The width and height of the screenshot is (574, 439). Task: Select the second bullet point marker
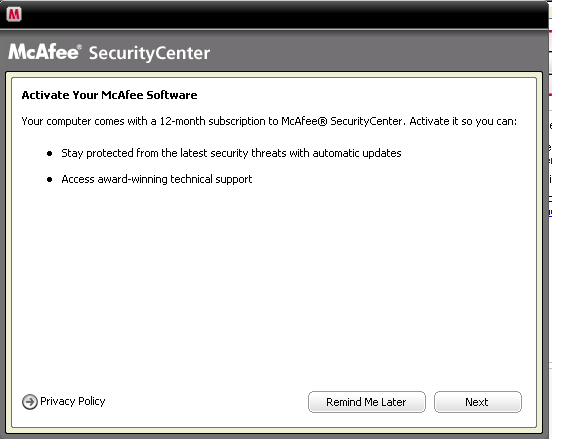click(49, 179)
